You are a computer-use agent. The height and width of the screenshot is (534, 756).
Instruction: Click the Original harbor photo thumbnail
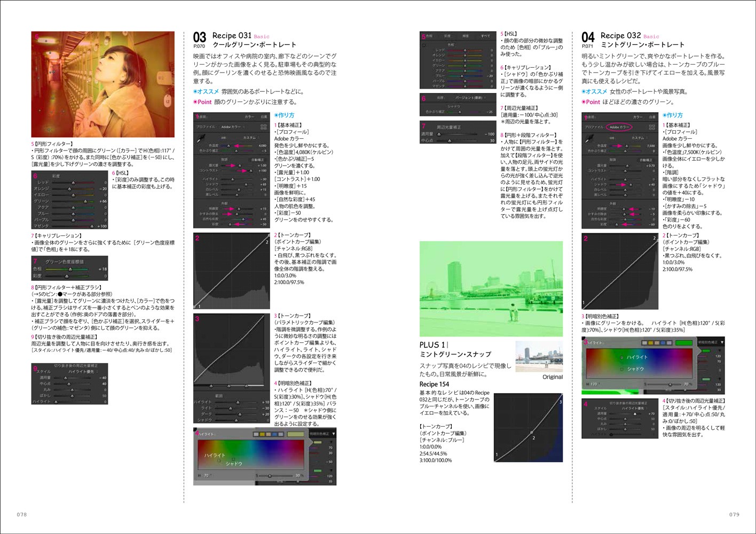(539, 355)
